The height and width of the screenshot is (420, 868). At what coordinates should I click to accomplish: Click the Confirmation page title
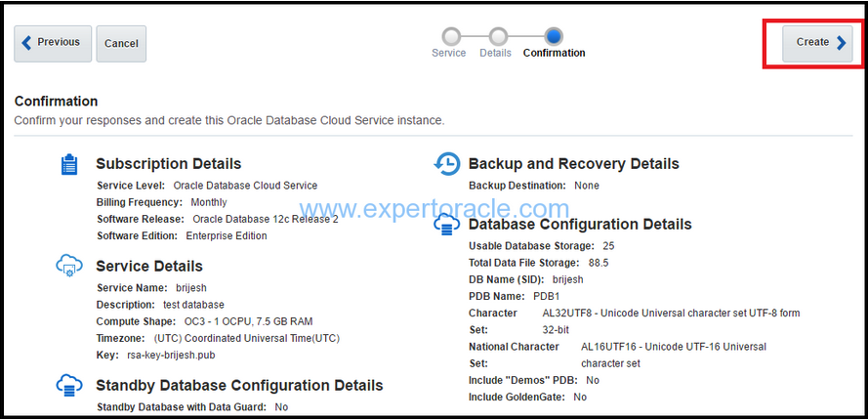tap(56, 102)
